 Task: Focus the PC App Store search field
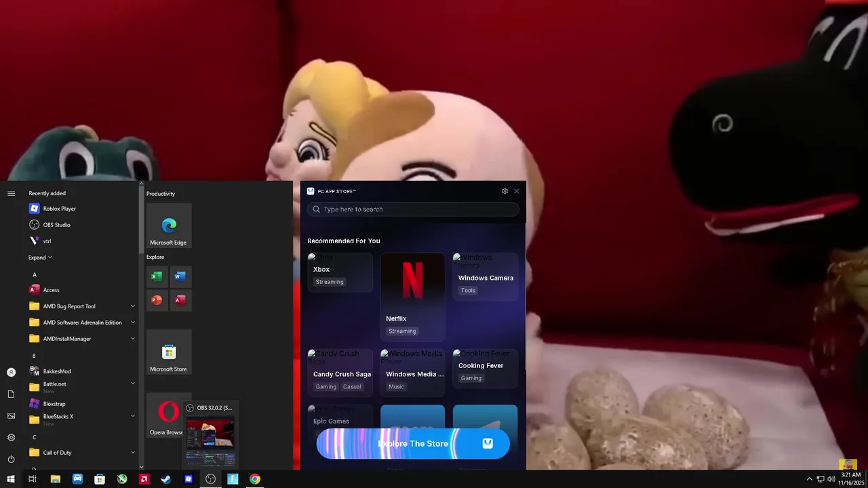click(413, 209)
